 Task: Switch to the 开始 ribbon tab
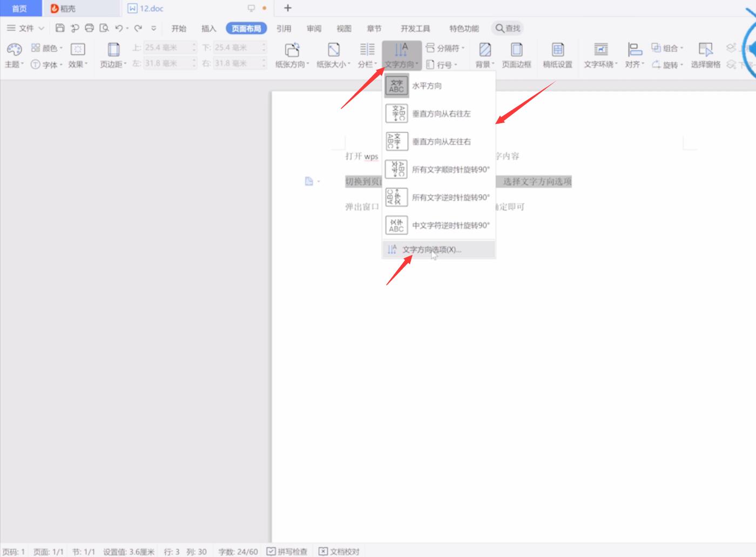(179, 28)
